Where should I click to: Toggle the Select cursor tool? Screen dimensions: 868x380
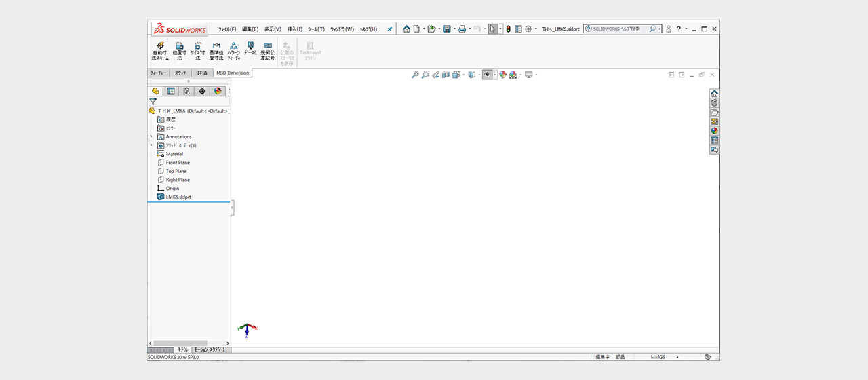click(x=492, y=29)
